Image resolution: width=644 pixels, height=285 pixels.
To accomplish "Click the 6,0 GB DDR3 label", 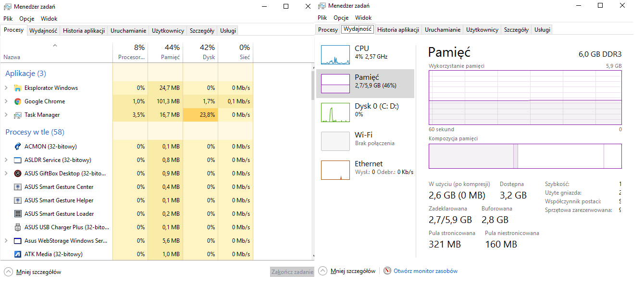I will click(x=600, y=54).
